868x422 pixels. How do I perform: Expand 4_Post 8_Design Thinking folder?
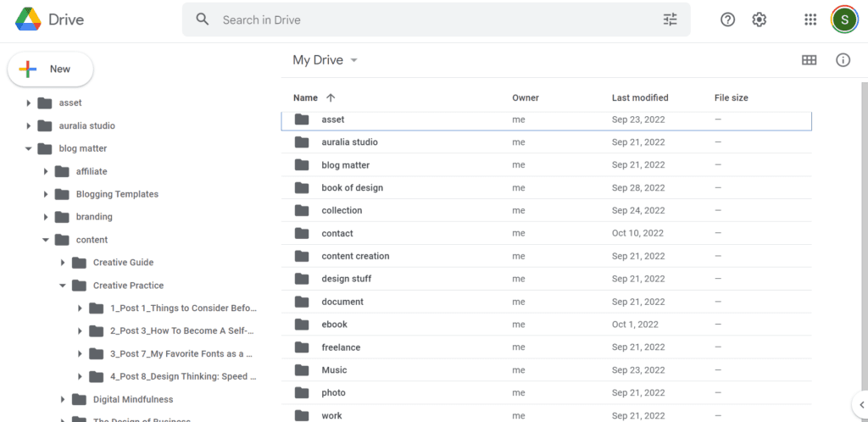tap(81, 376)
